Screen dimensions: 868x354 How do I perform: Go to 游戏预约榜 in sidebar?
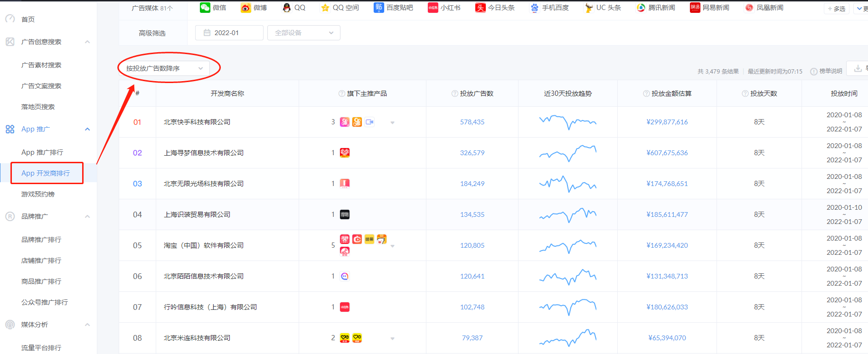tap(38, 194)
